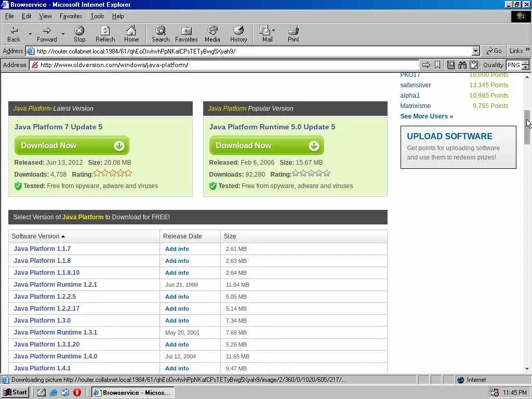
Task: Open Back button history dropdown arrow
Action: point(30,34)
